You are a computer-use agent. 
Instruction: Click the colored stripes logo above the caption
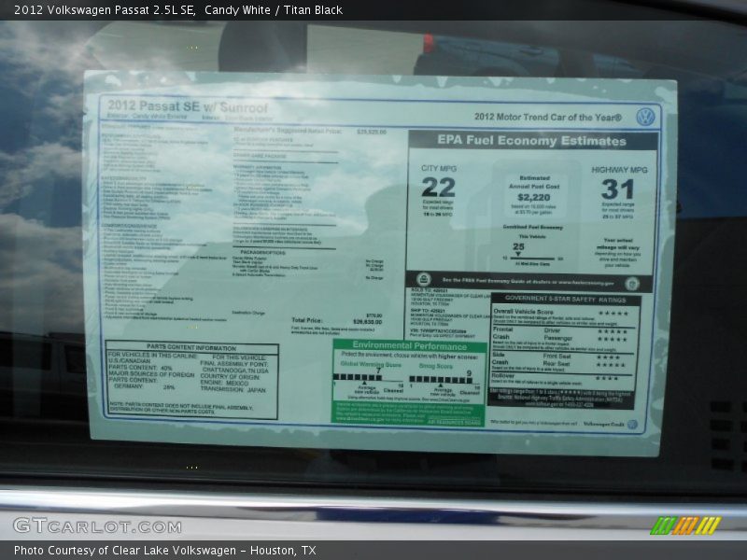(685, 525)
